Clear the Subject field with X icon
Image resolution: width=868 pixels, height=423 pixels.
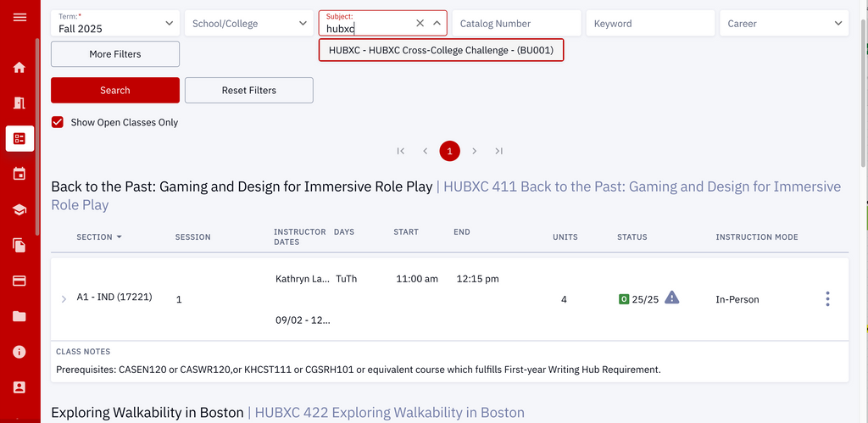(420, 24)
